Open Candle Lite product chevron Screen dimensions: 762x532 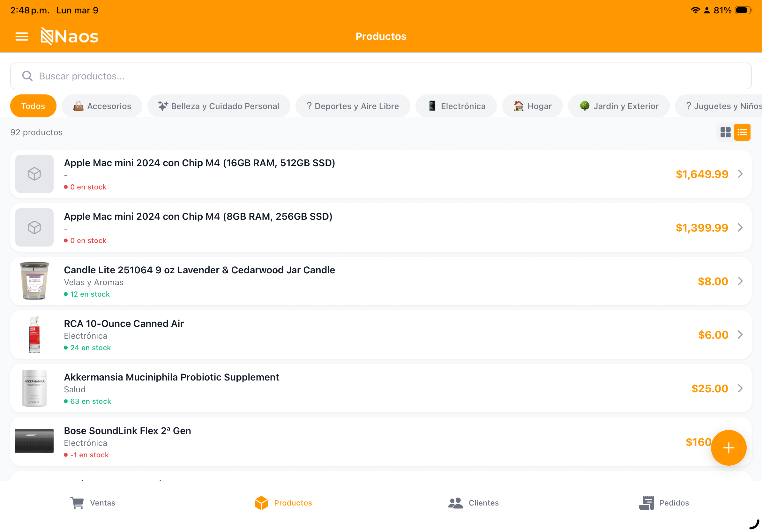pyautogui.click(x=740, y=281)
